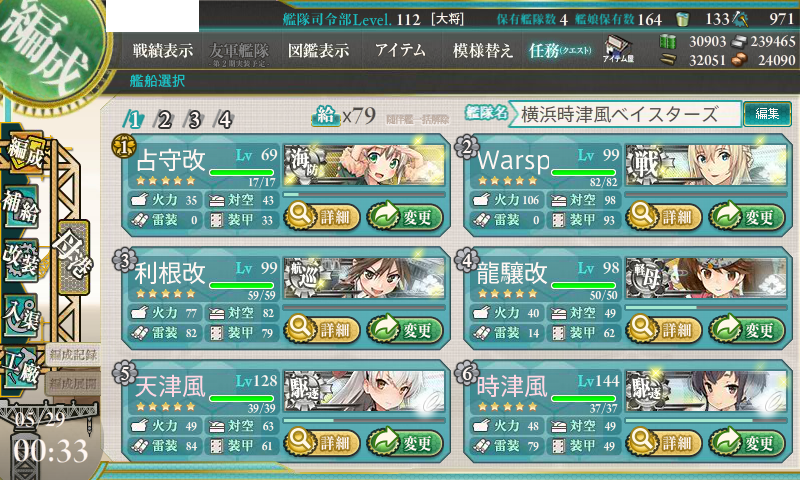Edit fleet name with 編集 button
This screenshot has width=800, height=480.
point(767,114)
